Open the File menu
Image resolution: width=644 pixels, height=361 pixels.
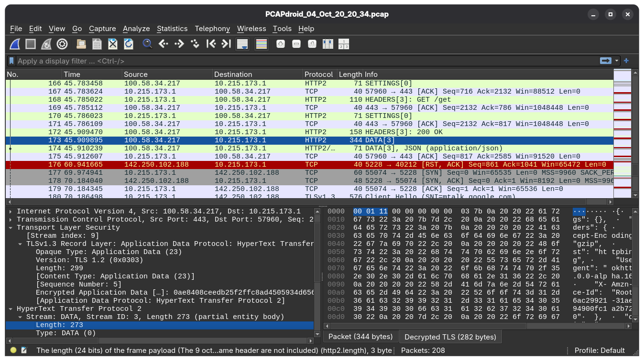coord(16,29)
